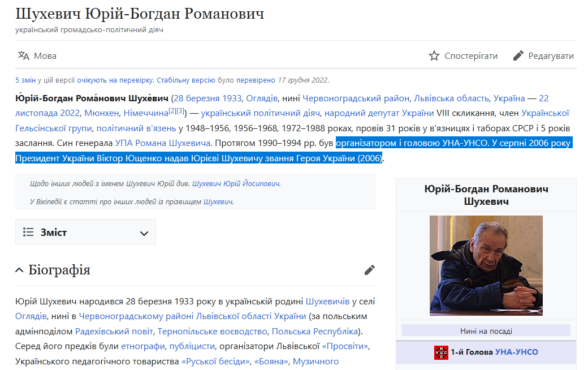Image resolution: width=588 pixels, height=370 pixels.
Task: Follow the публіцисти link
Action: coord(192,346)
